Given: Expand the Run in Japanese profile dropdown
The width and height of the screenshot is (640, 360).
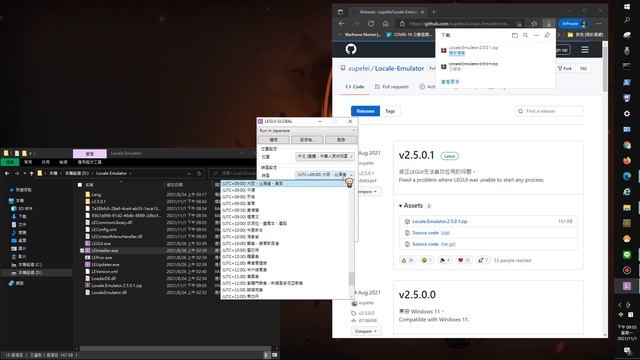Looking at the screenshot, I should (x=307, y=131).
